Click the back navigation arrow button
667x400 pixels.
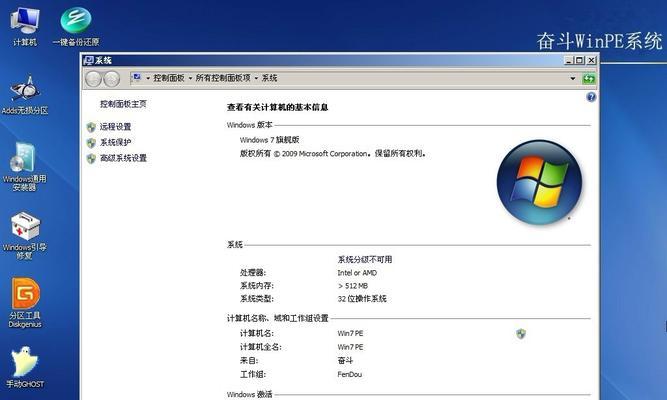[93, 79]
